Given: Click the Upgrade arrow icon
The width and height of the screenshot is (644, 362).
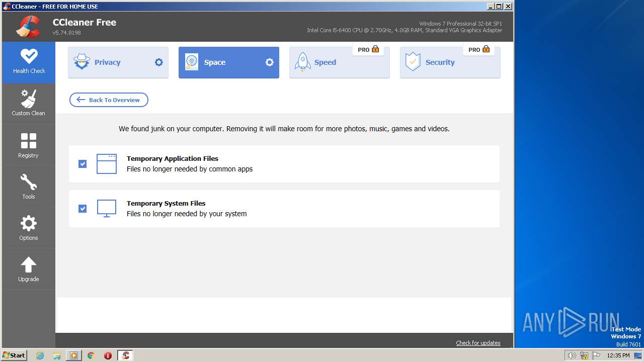Looking at the screenshot, I should click(x=29, y=264).
